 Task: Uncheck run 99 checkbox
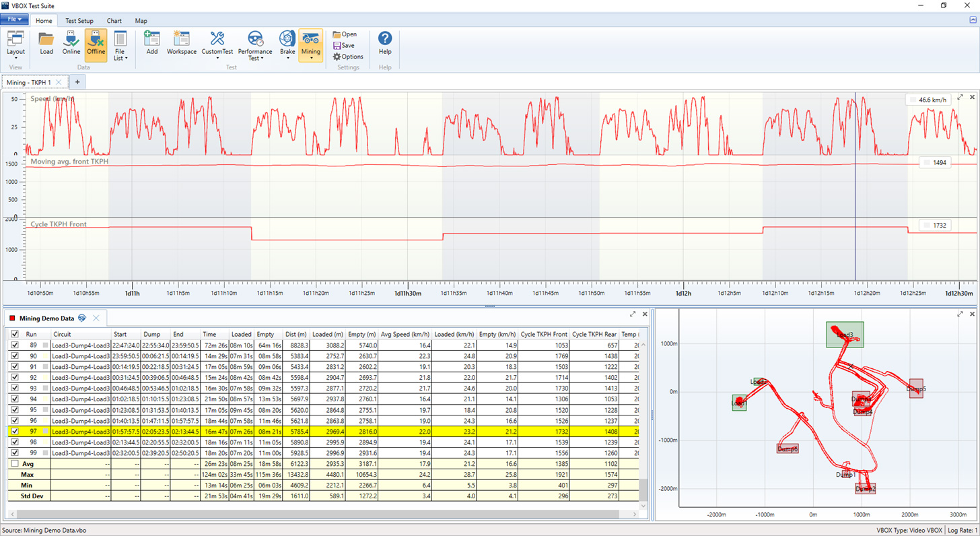[x=15, y=453]
